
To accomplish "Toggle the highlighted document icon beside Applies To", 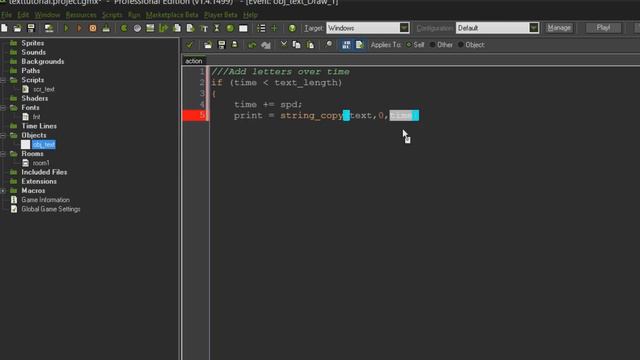I will (x=360, y=44).
